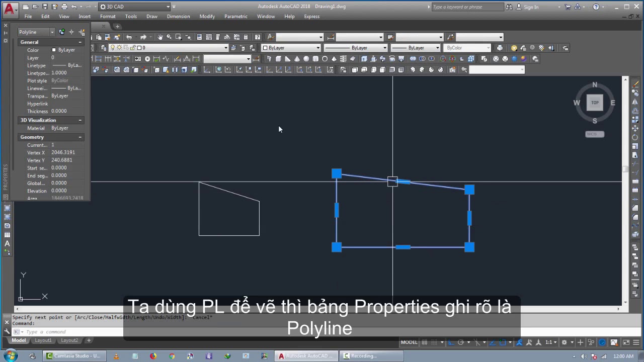The image size is (644, 362).
Task: Open the Polyline object type dropdown
Action: coord(36,32)
